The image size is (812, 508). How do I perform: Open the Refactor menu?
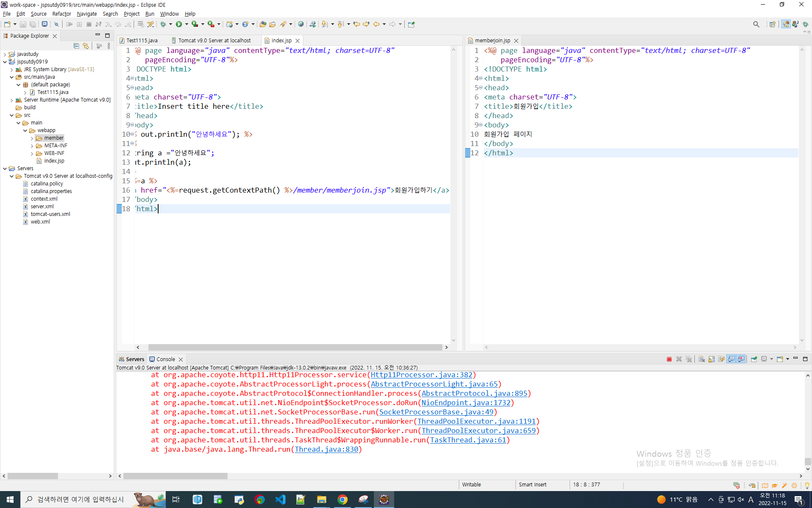[x=61, y=14]
